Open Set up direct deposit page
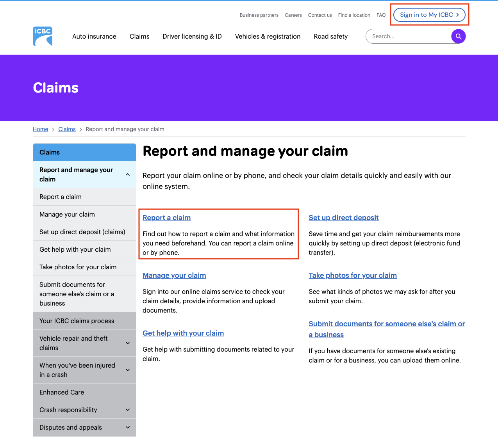 click(x=343, y=217)
